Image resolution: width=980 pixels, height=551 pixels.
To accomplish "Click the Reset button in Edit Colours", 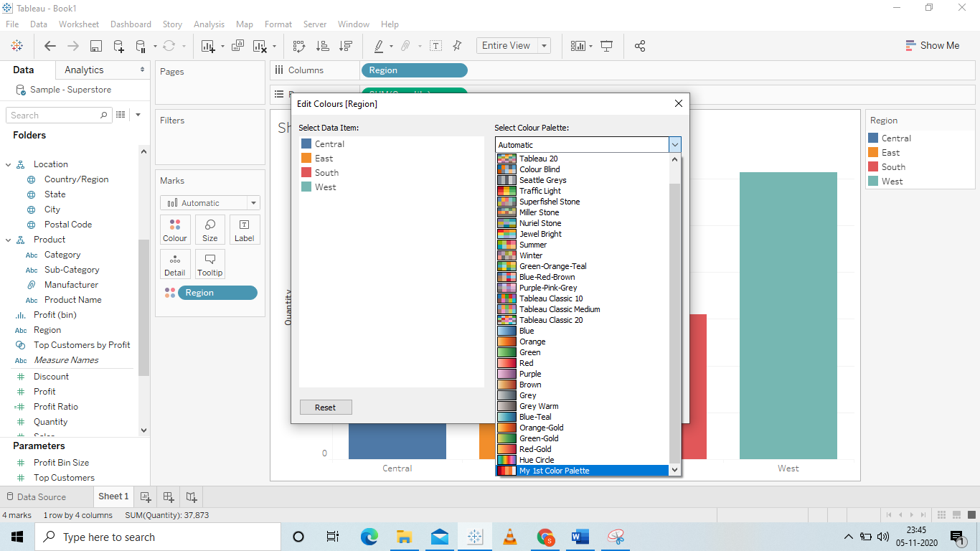I will coord(326,408).
